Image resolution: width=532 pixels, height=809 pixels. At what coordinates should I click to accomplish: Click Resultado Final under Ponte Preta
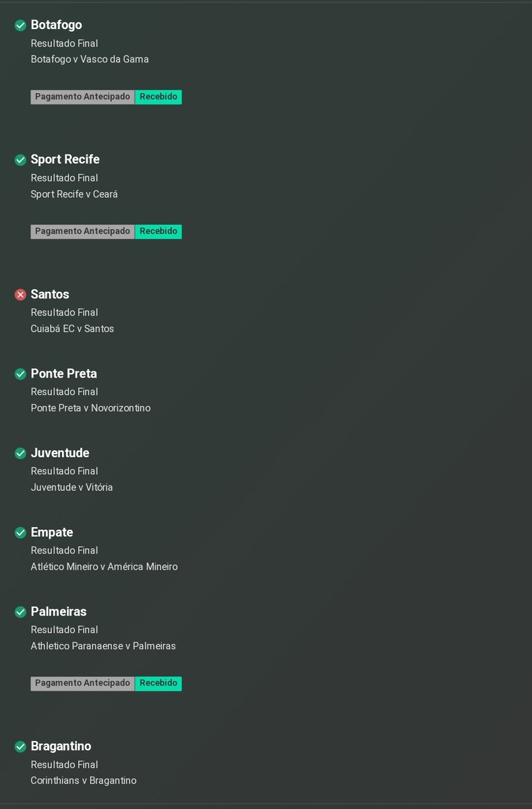tap(65, 392)
